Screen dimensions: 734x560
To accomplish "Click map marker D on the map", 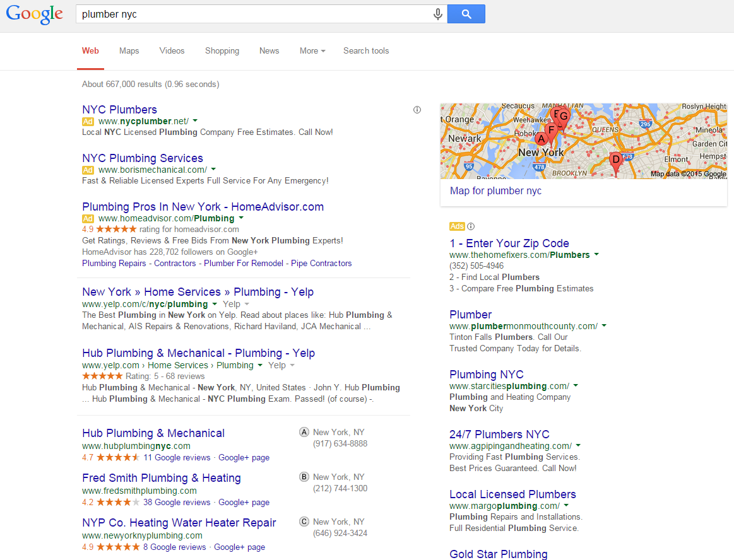I will pos(616,161).
